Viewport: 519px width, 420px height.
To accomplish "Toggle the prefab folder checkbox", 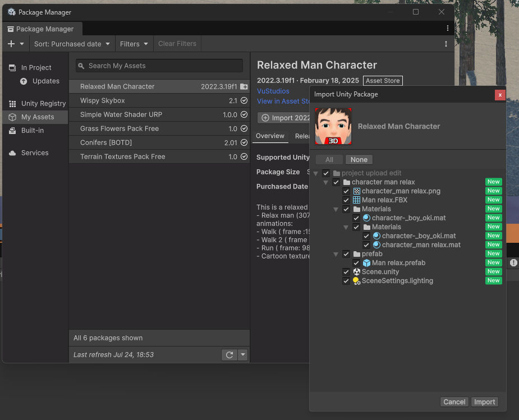I will [346, 254].
